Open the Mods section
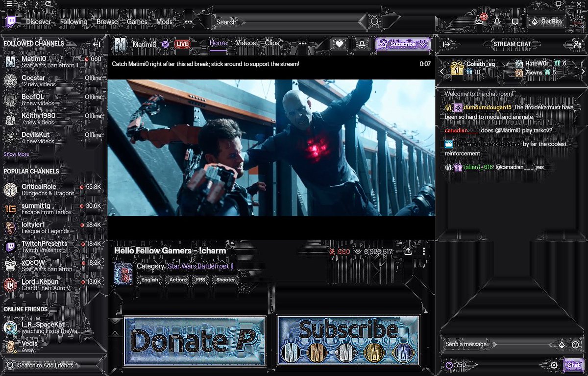Screen dimensions: 588x376 (164, 22)
